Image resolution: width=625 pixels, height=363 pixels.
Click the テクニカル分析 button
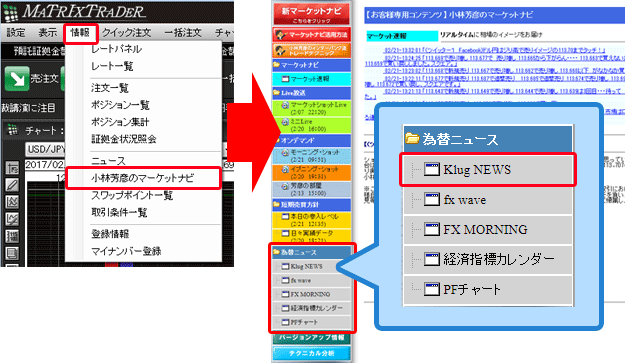point(311,353)
